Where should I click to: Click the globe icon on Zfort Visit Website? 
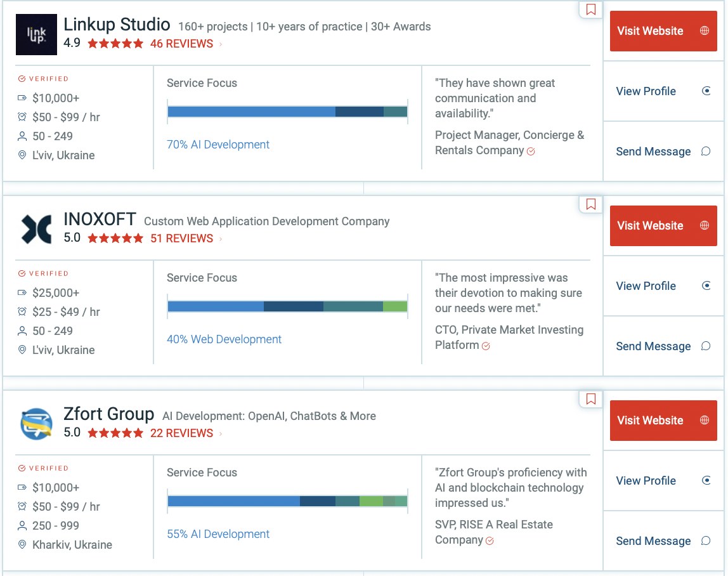pyautogui.click(x=705, y=420)
